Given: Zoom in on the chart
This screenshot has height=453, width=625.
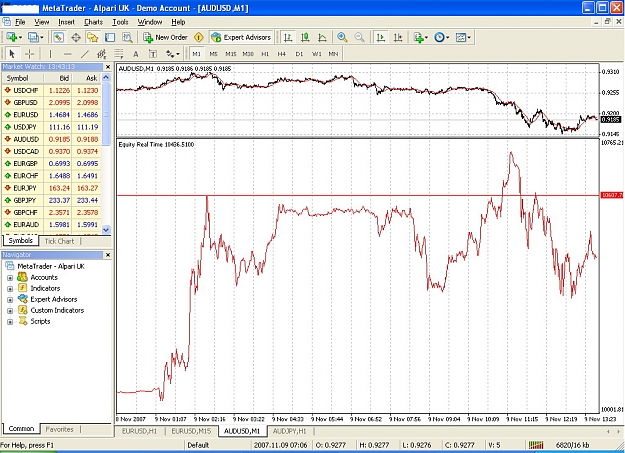Looking at the screenshot, I should [342, 37].
